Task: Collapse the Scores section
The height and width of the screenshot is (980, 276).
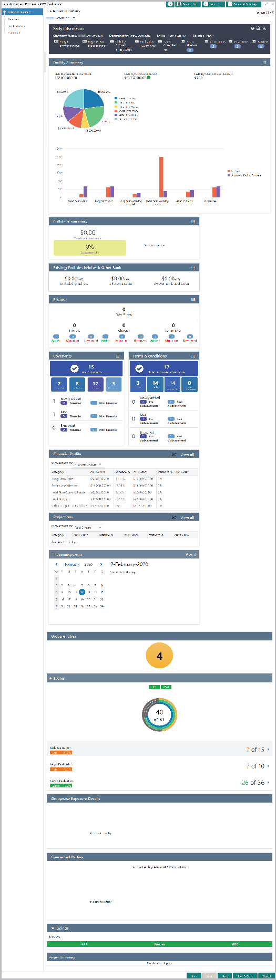Action: (50, 678)
